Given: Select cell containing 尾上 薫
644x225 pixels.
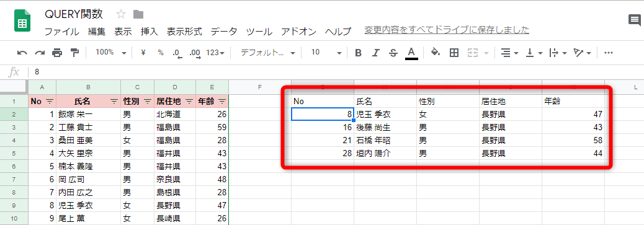Looking at the screenshot, I should 88,218.
